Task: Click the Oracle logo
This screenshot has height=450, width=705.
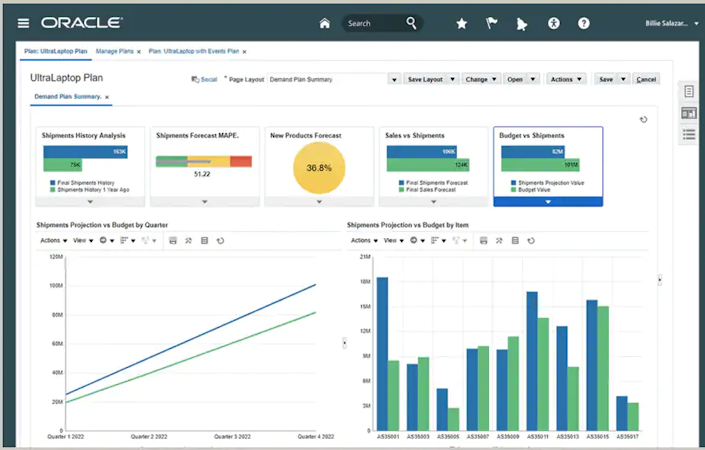Action: click(x=81, y=23)
